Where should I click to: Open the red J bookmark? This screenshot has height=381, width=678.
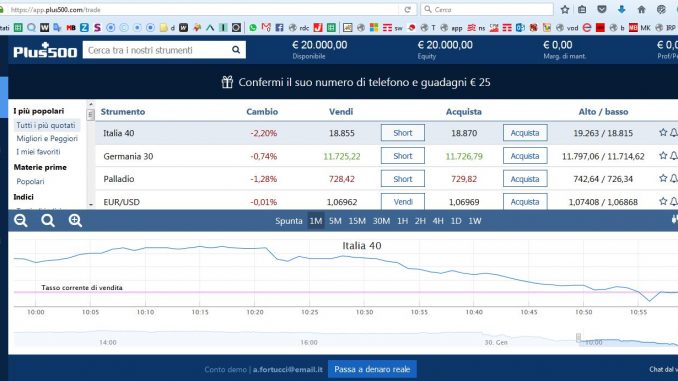click(318, 28)
